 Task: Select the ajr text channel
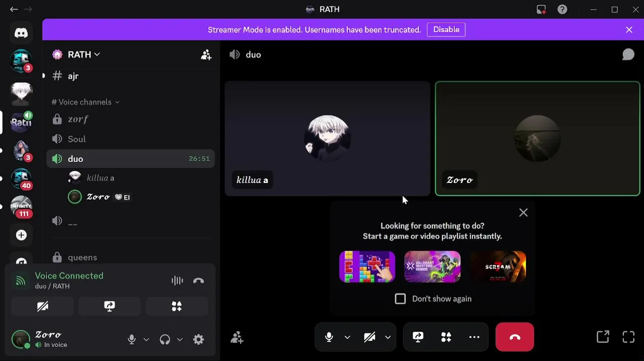131,76
